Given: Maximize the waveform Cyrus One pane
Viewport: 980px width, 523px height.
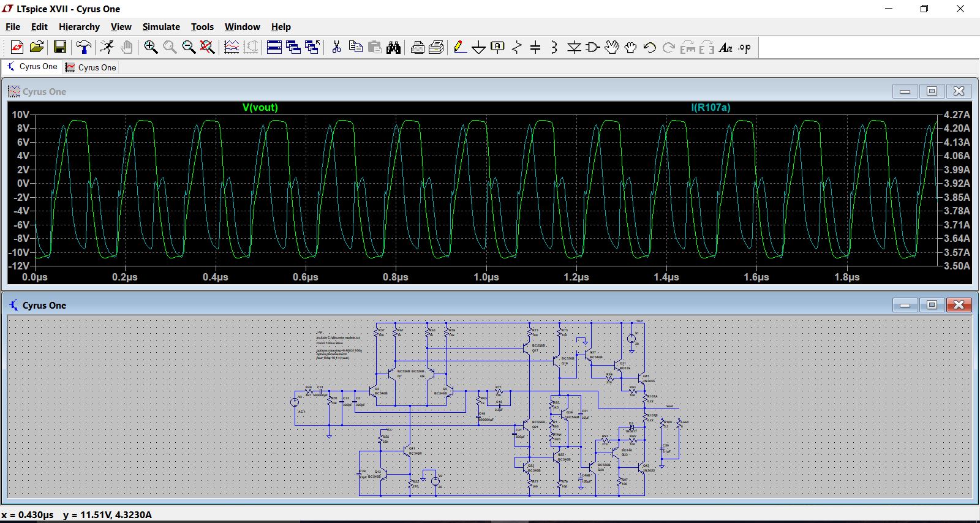Looking at the screenshot, I should pos(932,91).
